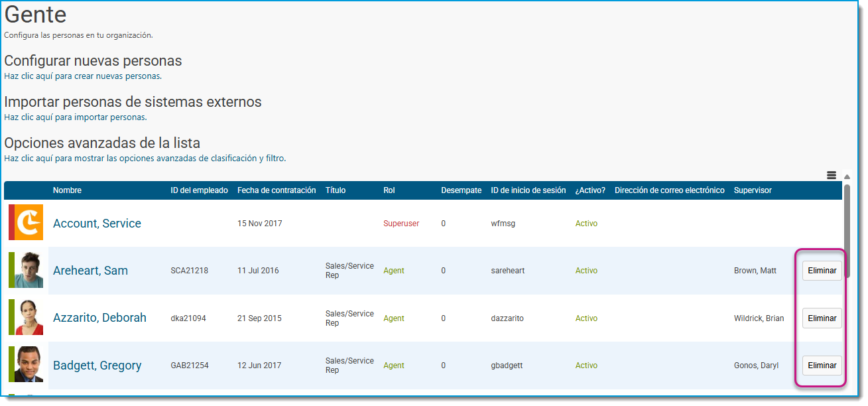The width and height of the screenshot is (868, 406).
Task: Click Agent role in Azzarito row
Action: coord(394,318)
